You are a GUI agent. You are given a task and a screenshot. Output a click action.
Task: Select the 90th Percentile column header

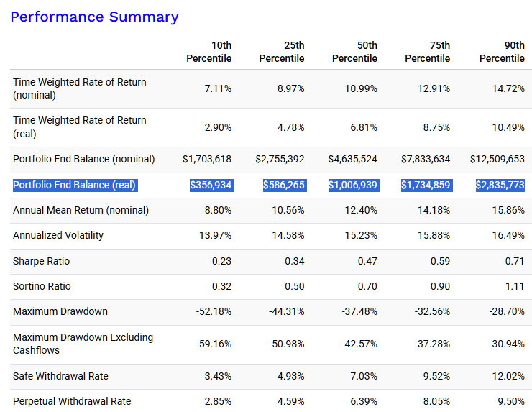click(502, 52)
